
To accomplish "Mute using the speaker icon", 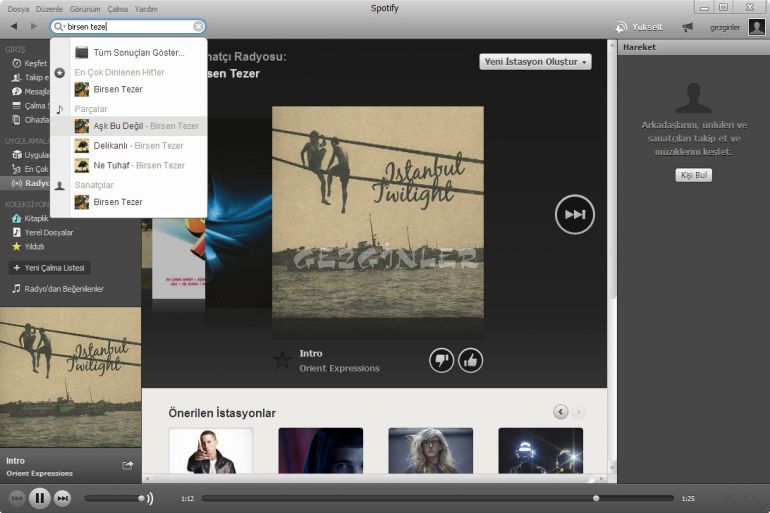I will click(150, 498).
